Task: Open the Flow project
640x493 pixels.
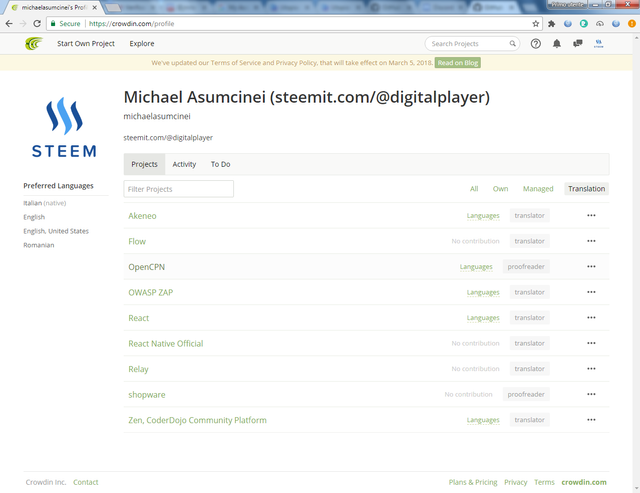Action: 137,242
